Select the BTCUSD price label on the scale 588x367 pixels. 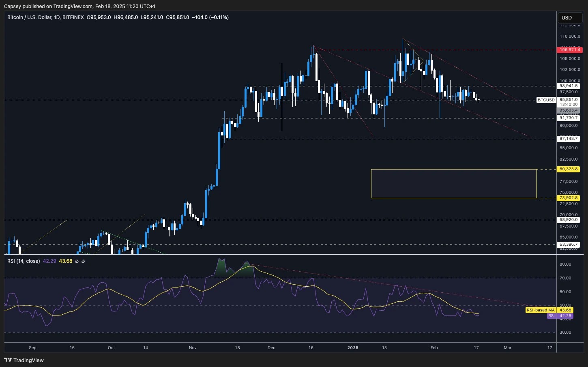click(546, 100)
